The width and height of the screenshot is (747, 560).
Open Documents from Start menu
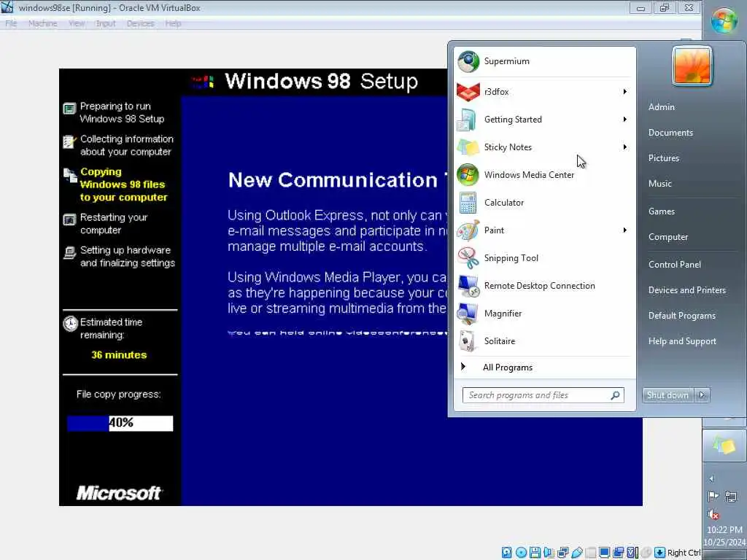pos(670,133)
